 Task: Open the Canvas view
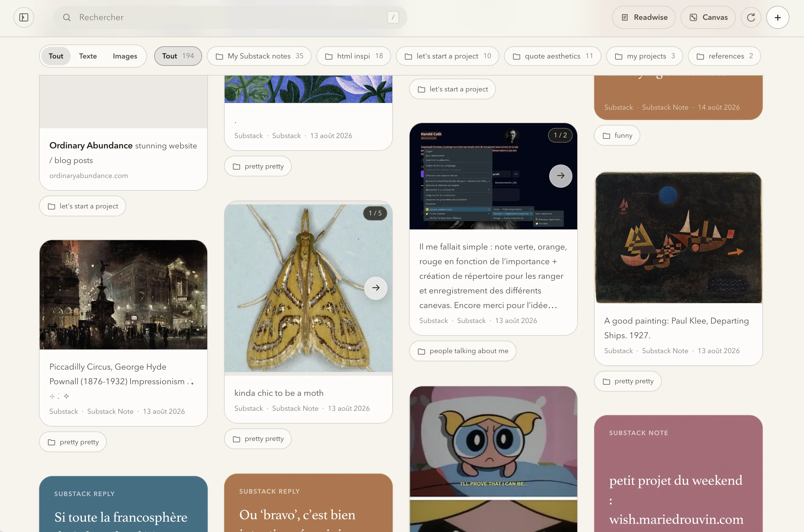(708, 17)
